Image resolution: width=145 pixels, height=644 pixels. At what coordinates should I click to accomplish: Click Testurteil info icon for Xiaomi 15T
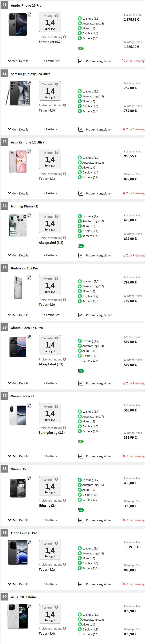pos(56,479)
